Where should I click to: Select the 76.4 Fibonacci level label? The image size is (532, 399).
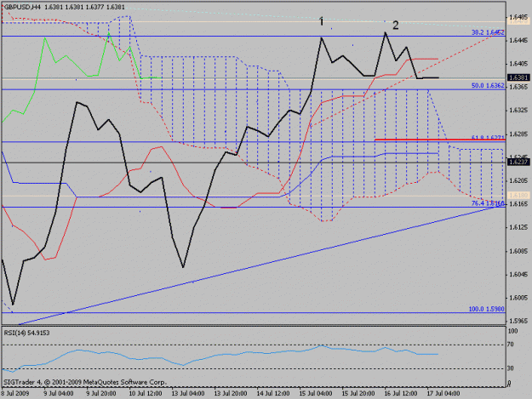(x=488, y=203)
